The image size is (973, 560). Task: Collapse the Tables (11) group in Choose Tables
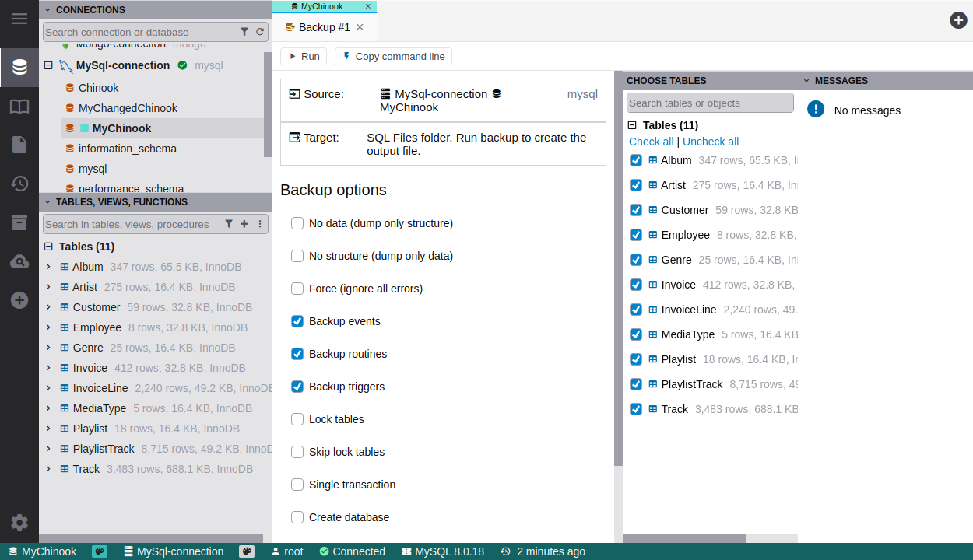tap(632, 125)
